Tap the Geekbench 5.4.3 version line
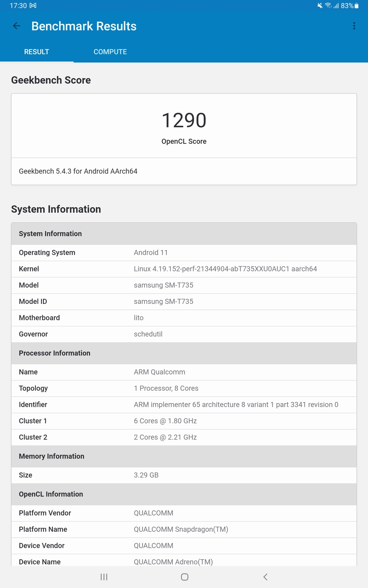Image resolution: width=368 pixels, height=588 pixels. coord(78,171)
